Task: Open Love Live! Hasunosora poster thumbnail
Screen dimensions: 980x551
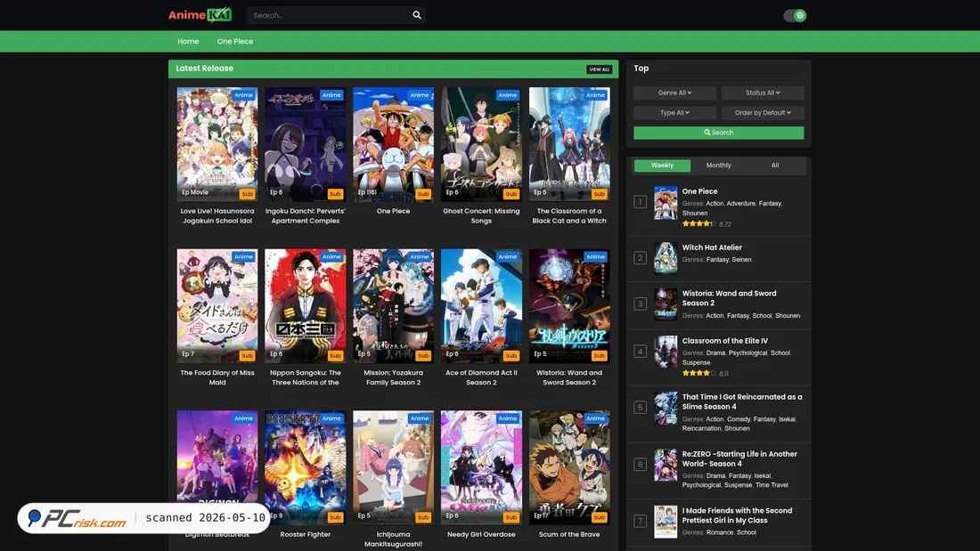Action: tap(216, 143)
